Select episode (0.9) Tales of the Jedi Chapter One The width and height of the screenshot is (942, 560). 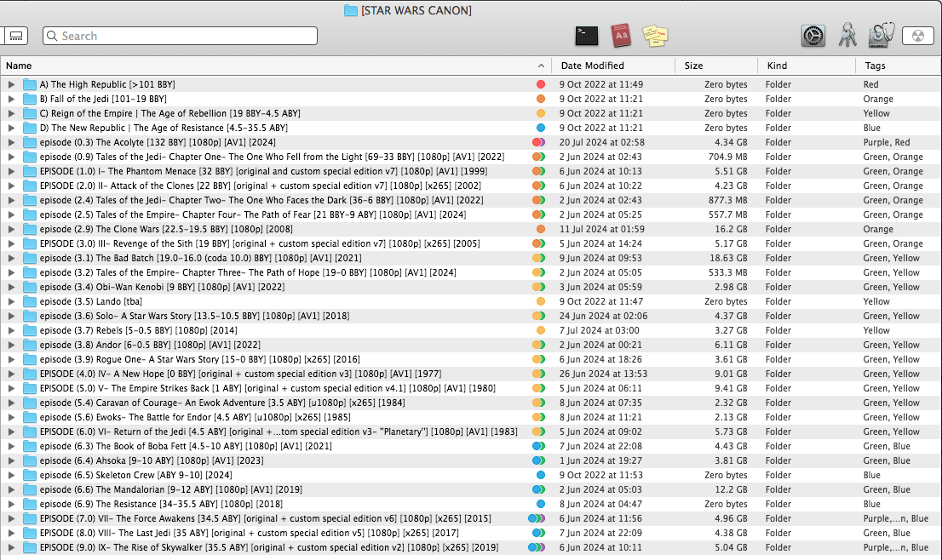click(471, 157)
